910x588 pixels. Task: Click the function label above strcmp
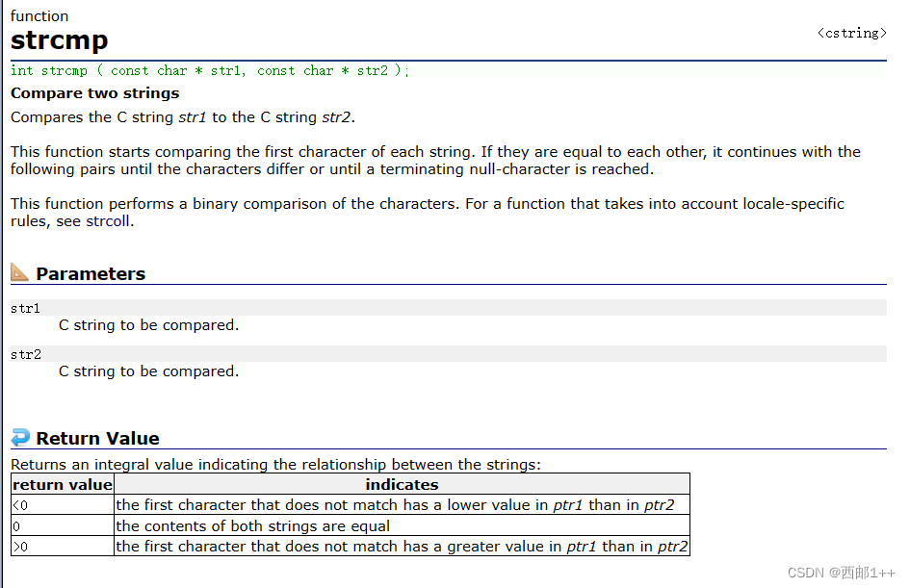point(39,15)
